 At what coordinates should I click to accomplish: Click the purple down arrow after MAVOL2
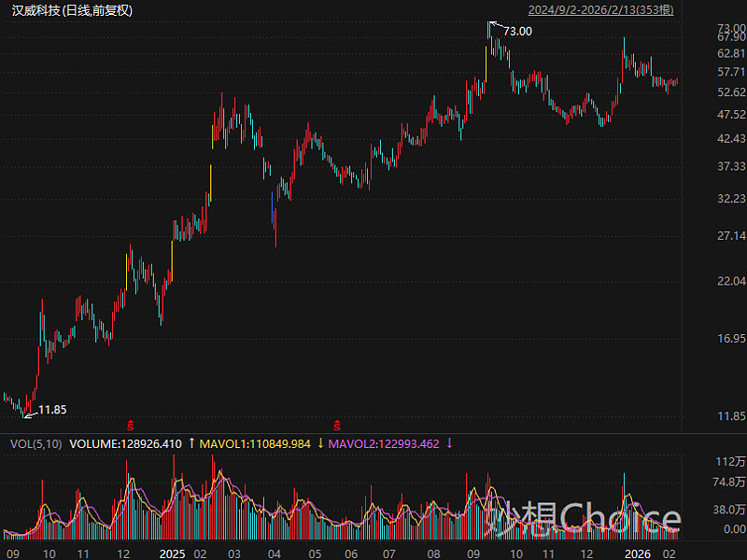449,443
